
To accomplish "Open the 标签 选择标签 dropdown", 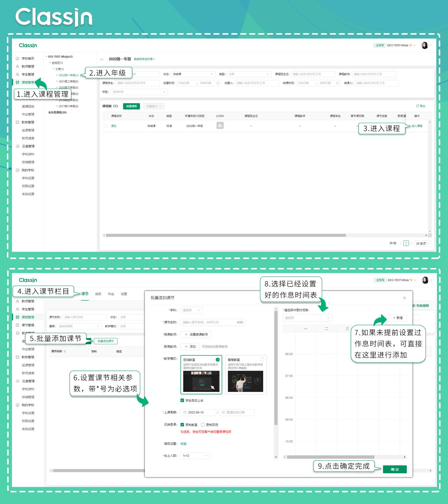I will click(x=139, y=92).
